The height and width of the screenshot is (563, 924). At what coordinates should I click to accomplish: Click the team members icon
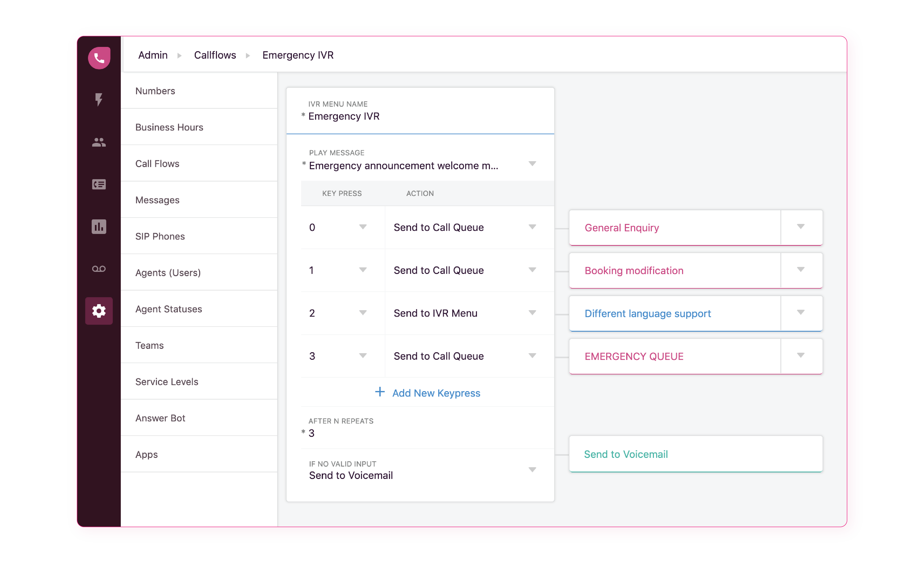pos(99,141)
